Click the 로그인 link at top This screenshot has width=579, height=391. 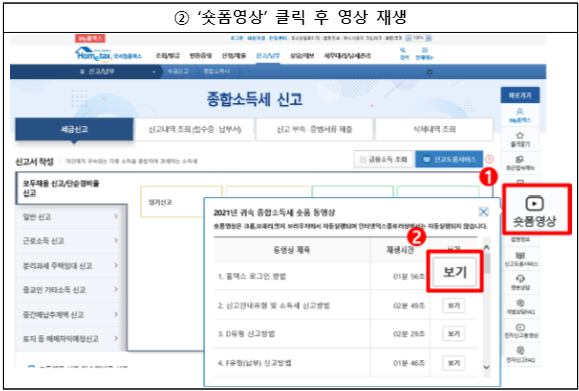click(x=236, y=38)
